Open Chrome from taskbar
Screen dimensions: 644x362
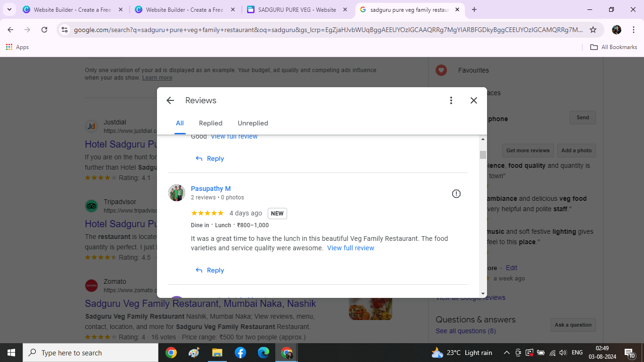coord(171,353)
